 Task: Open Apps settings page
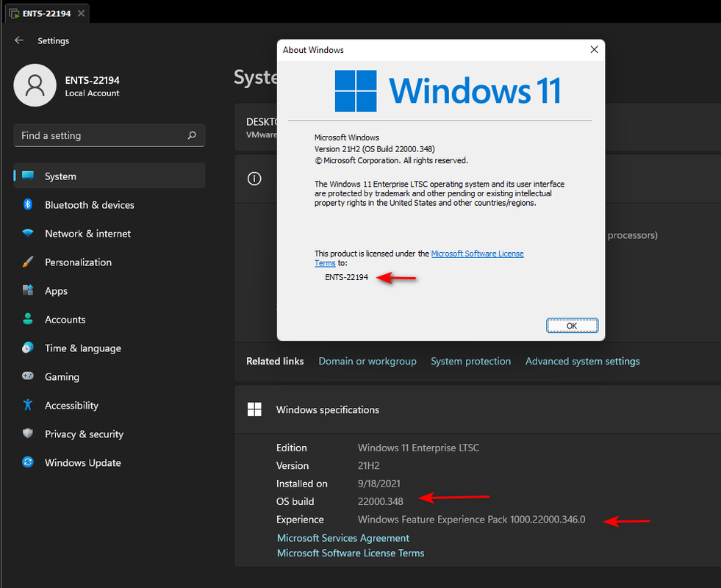tap(110, 290)
